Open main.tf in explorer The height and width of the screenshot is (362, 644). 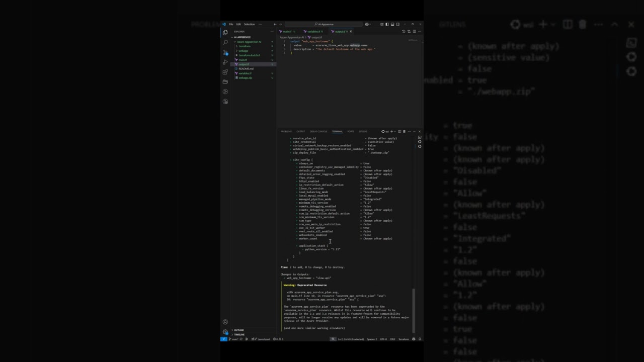point(253,60)
